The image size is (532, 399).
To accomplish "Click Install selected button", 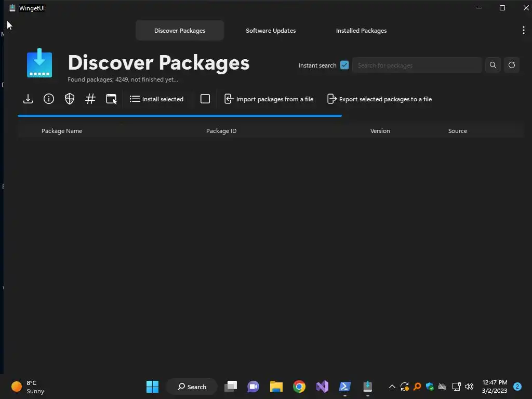I will 156,99.
